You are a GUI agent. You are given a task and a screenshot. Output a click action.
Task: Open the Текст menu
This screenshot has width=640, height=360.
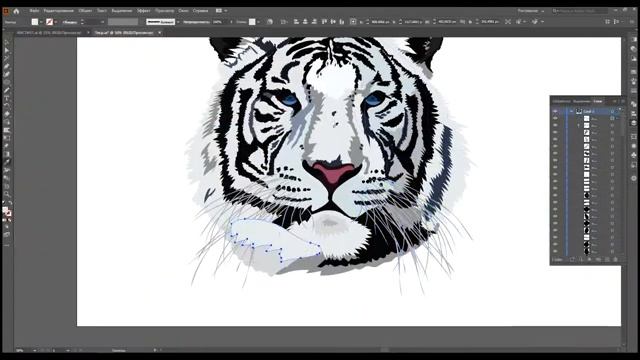(102, 11)
